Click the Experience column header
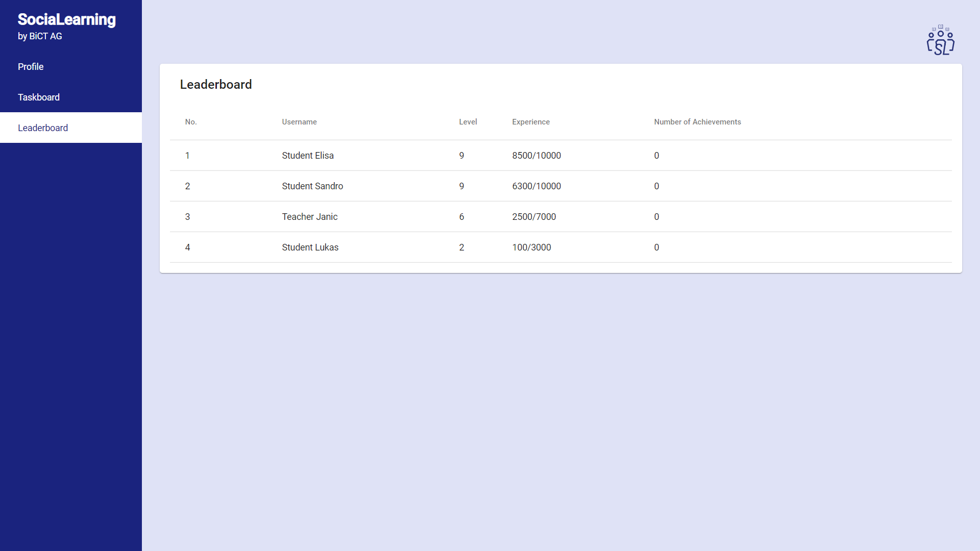The image size is (980, 551). point(531,122)
